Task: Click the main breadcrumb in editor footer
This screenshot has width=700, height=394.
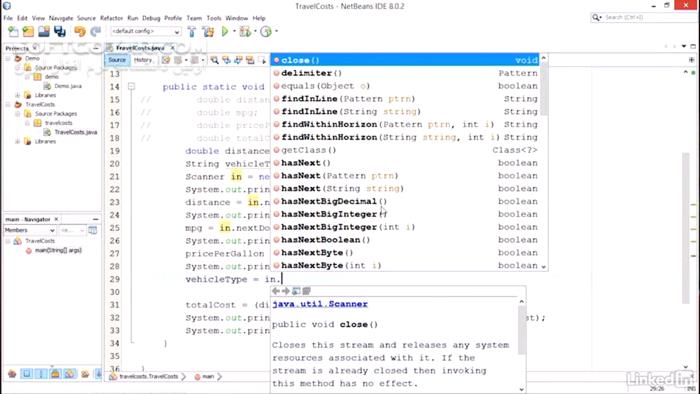Action: point(208,377)
